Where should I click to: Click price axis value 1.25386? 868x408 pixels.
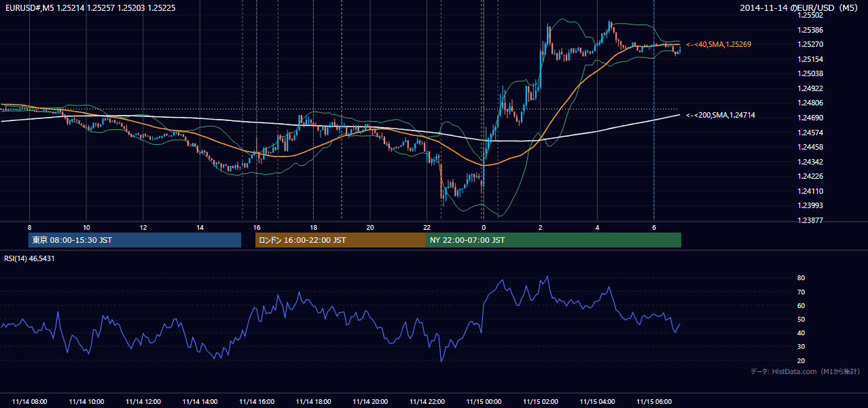tap(811, 30)
